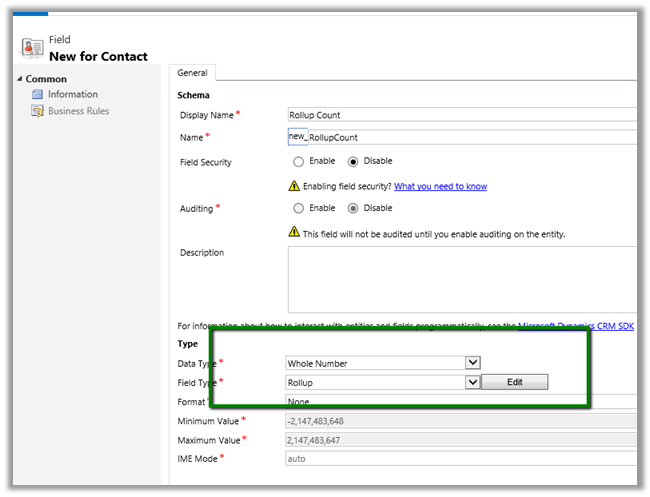Enable Auditing radio option

pos(298,208)
